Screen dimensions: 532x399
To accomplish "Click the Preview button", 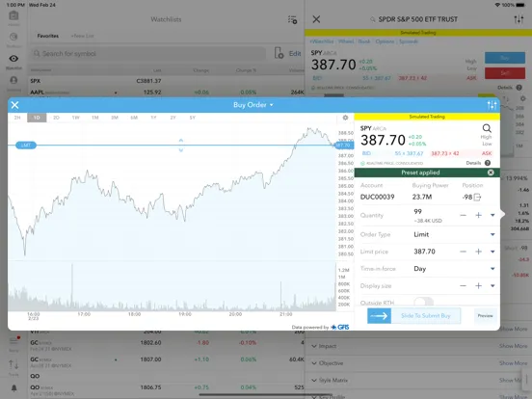I will click(485, 316).
